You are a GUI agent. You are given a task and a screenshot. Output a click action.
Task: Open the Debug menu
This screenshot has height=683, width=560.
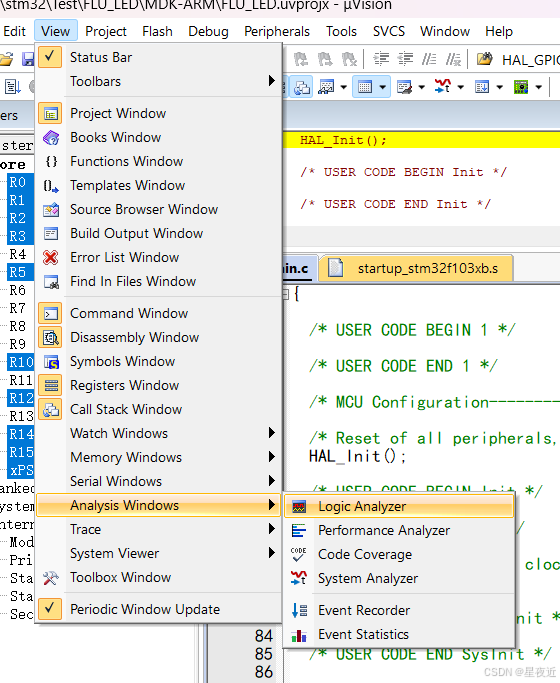pyautogui.click(x=208, y=31)
